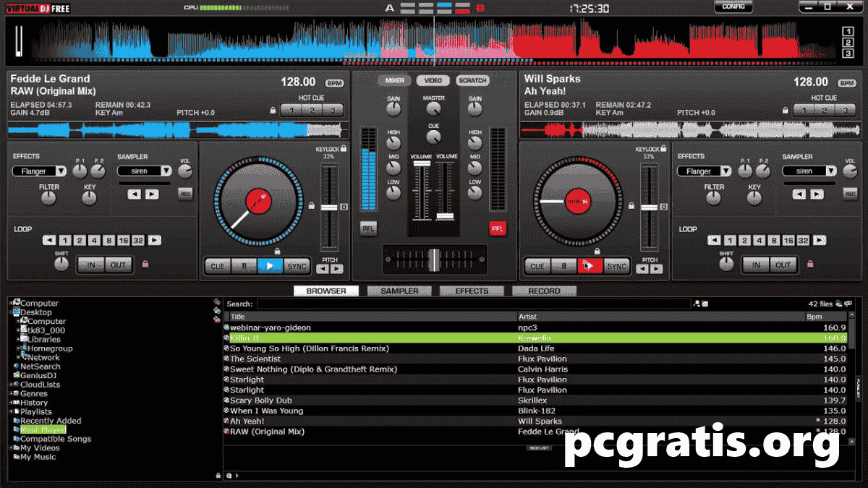Collapse the Desktop tree node
This screenshot has width=868, height=488.
pos(9,312)
